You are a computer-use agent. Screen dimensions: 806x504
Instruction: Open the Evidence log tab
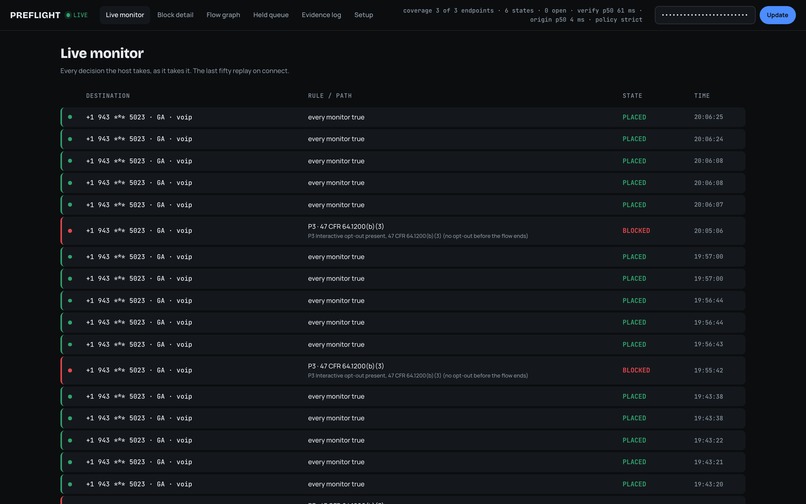point(321,15)
